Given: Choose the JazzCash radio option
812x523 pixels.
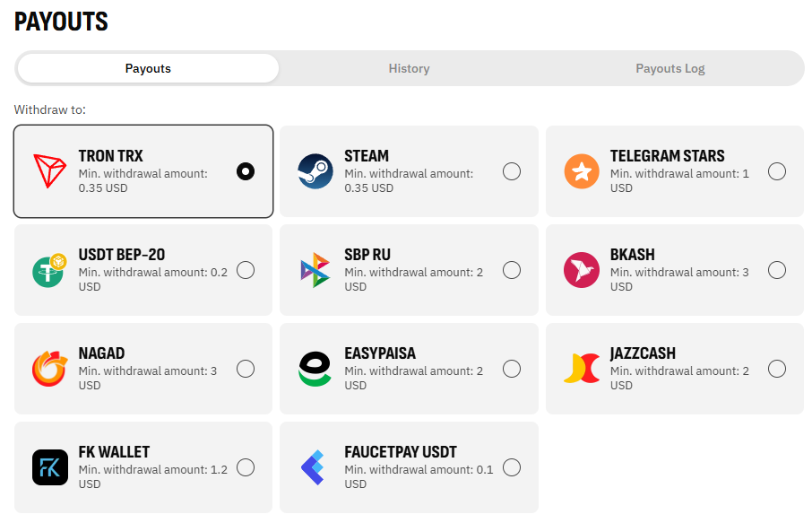Looking at the screenshot, I should 777,369.
